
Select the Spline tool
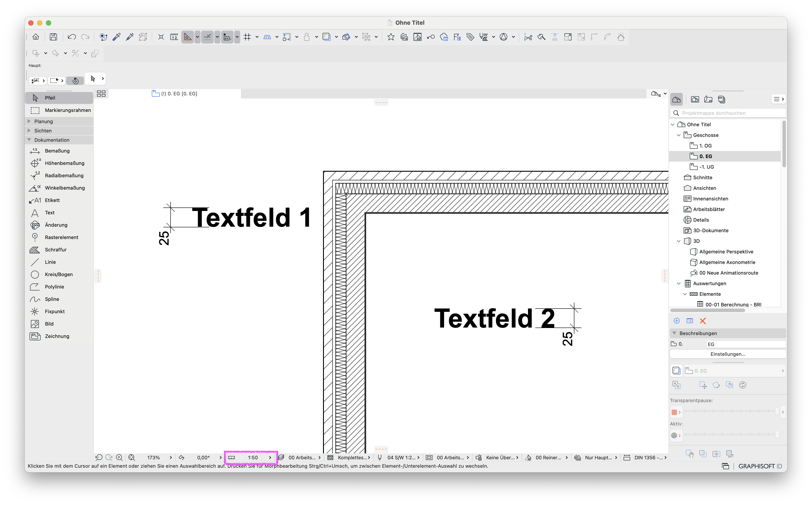click(x=59, y=299)
